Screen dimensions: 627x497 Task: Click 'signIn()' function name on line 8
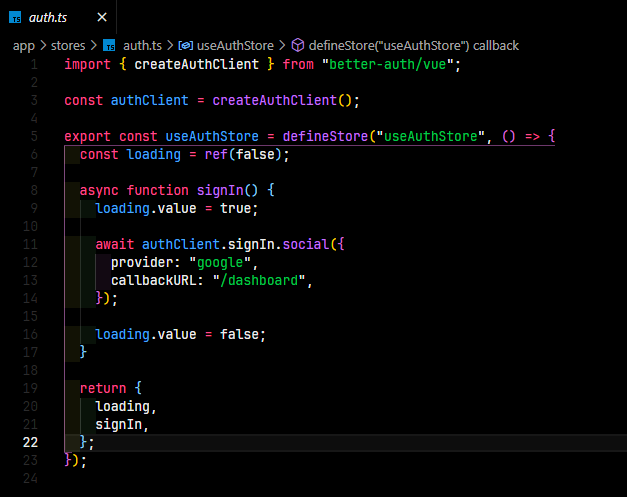click(x=227, y=190)
